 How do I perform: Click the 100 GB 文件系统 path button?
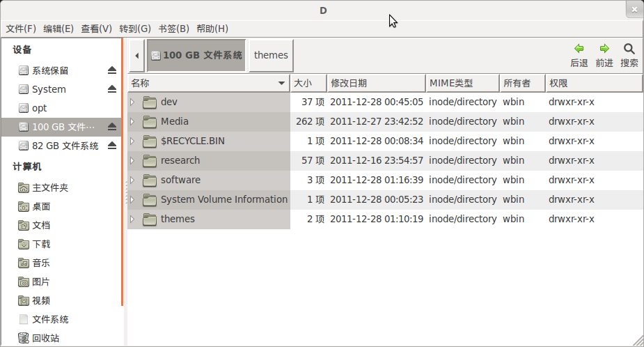coord(196,56)
